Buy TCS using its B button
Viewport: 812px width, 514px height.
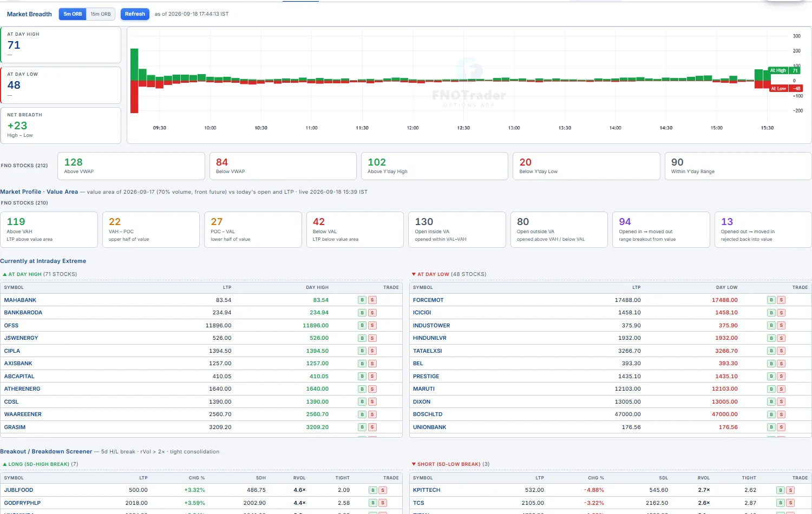tap(781, 503)
